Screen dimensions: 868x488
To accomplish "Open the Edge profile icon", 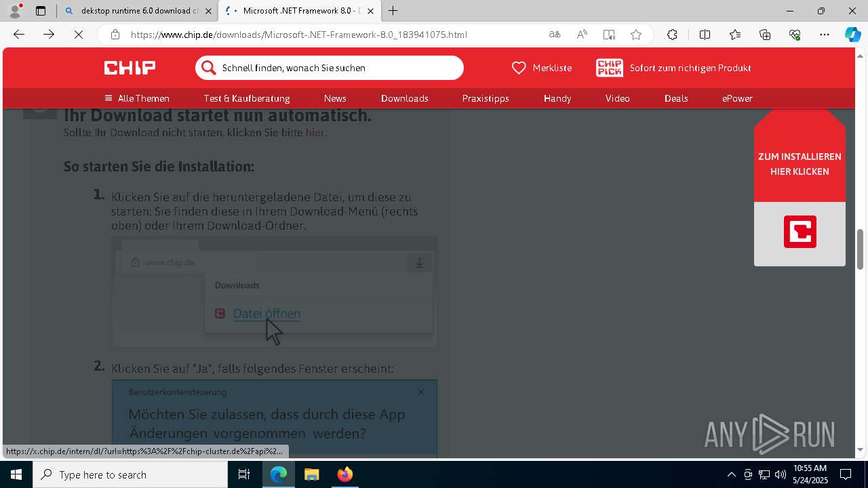I will coord(15,11).
